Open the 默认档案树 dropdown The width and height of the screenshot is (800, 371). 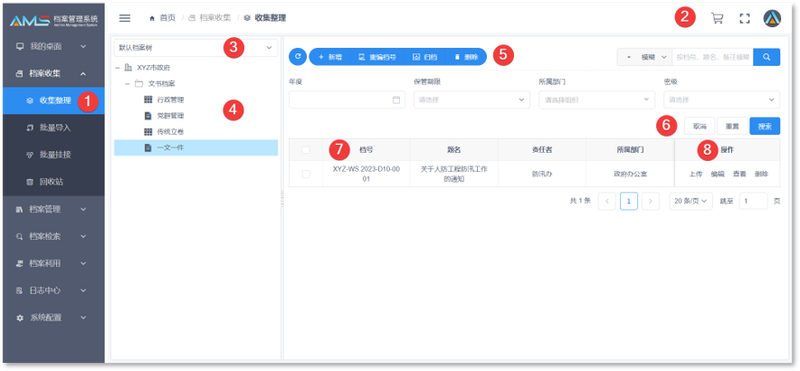196,48
